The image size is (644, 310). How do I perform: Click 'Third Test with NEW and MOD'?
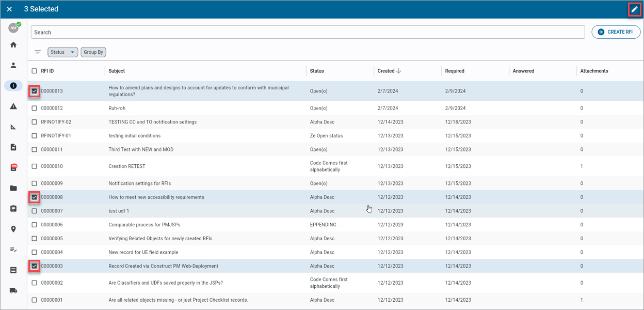pyautogui.click(x=141, y=149)
